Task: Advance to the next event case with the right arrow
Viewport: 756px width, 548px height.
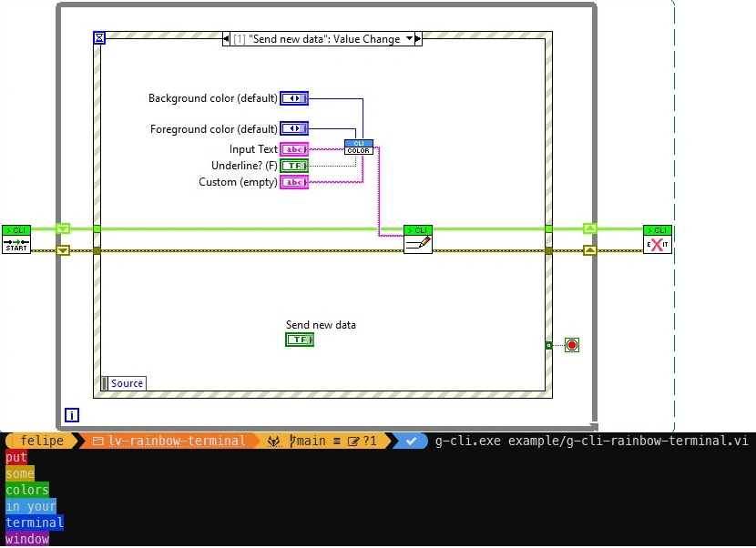Action: [418, 38]
